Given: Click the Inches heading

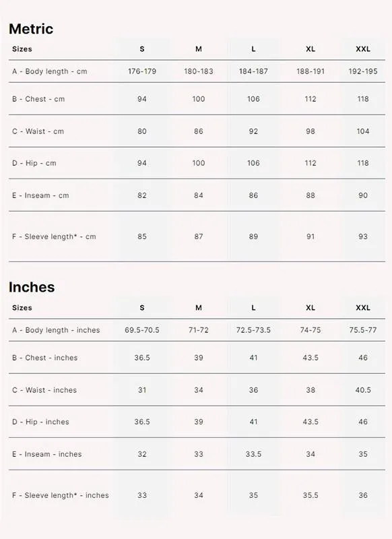Looking at the screenshot, I should click(32, 288).
